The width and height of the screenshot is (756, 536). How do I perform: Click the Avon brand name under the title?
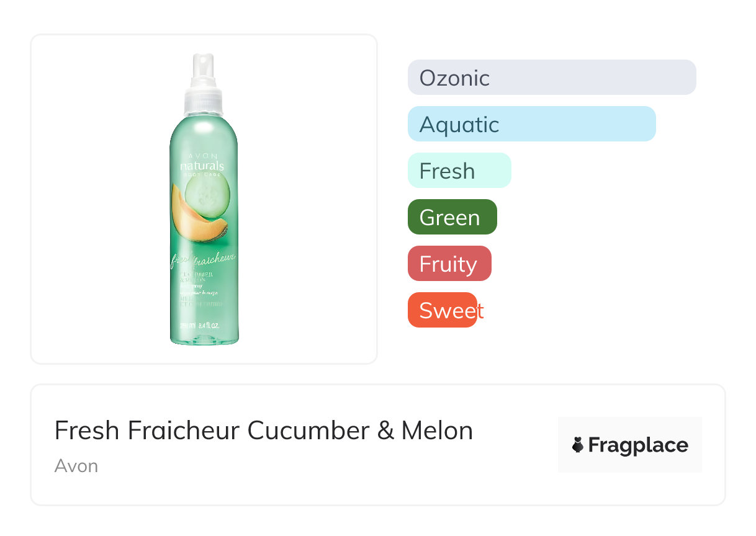coord(76,466)
